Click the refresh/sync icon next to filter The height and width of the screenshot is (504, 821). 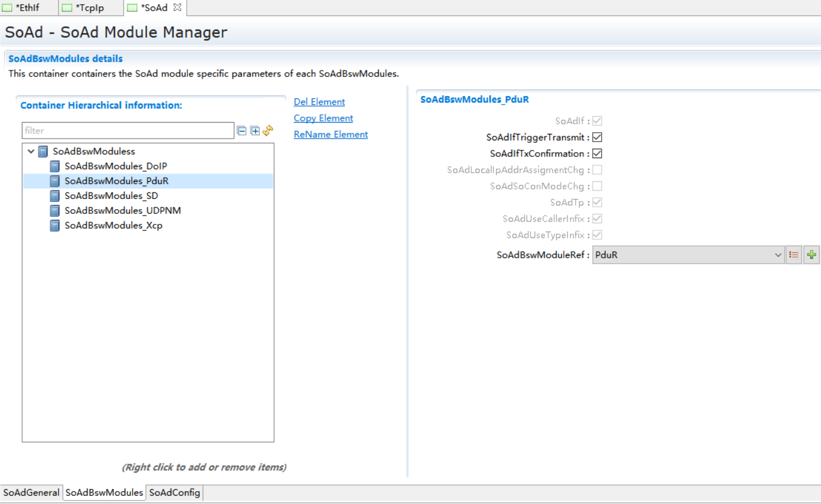(x=268, y=130)
